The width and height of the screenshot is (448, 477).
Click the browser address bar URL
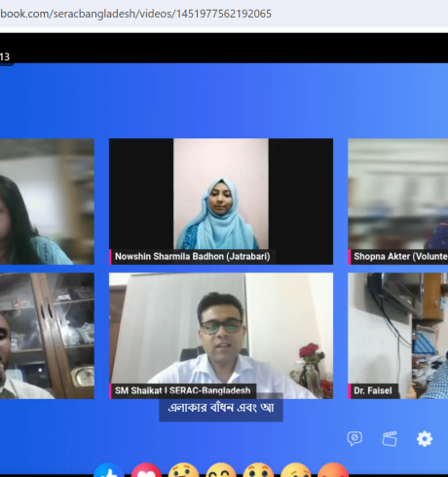[135, 14]
